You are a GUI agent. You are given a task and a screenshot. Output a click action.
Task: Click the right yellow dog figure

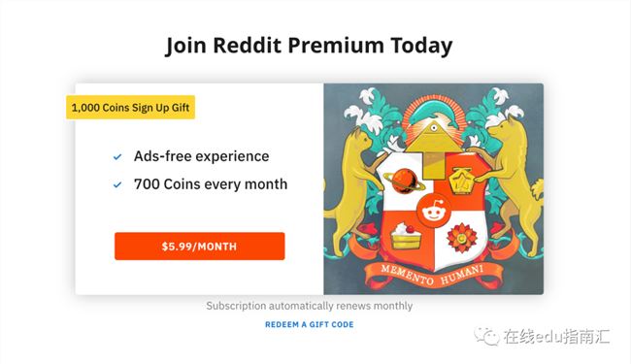(x=512, y=185)
